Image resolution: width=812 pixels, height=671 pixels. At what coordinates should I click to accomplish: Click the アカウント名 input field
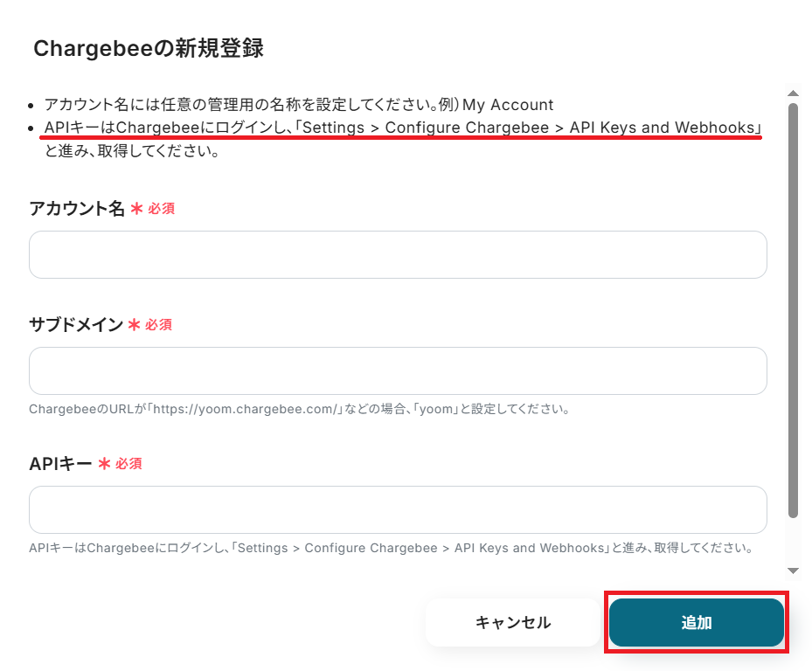point(398,255)
